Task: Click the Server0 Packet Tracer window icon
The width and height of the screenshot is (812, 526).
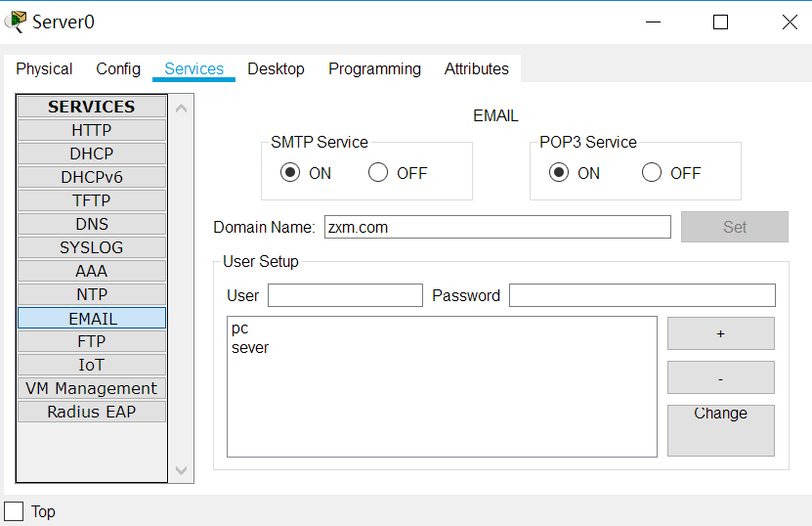Action: tap(16, 22)
